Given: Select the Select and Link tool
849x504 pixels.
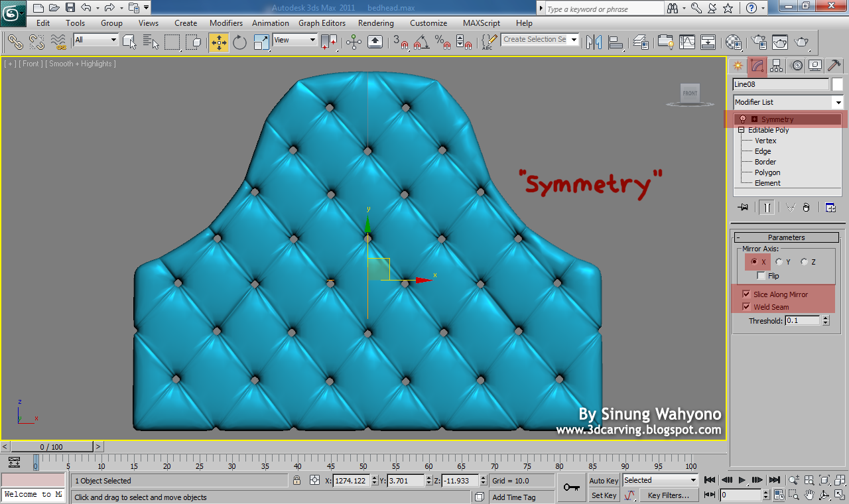Looking at the screenshot, I should pyautogui.click(x=15, y=42).
